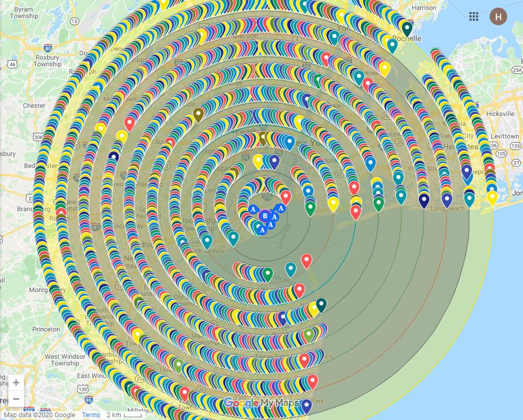Open the Terms link
Screen dimensions: 523x420
click(91, 415)
